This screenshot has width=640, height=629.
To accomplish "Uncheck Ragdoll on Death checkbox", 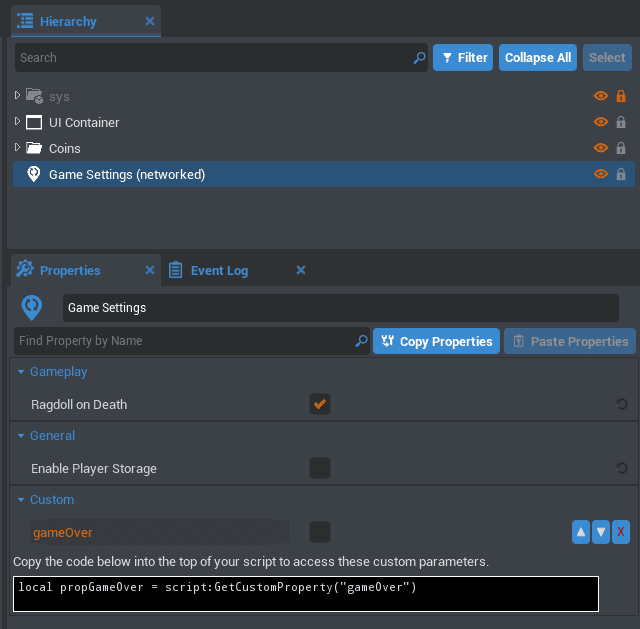I will click(320, 404).
